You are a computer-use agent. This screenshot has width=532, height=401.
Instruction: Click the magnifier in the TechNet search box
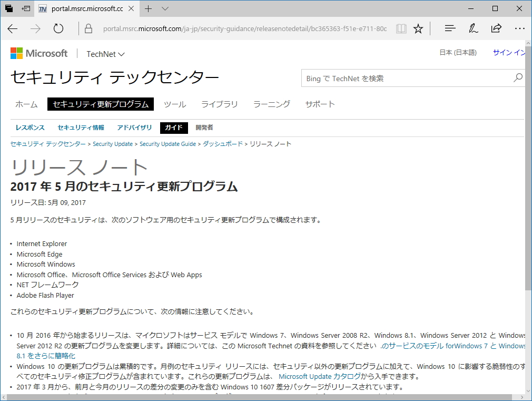click(x=517, y=77)
